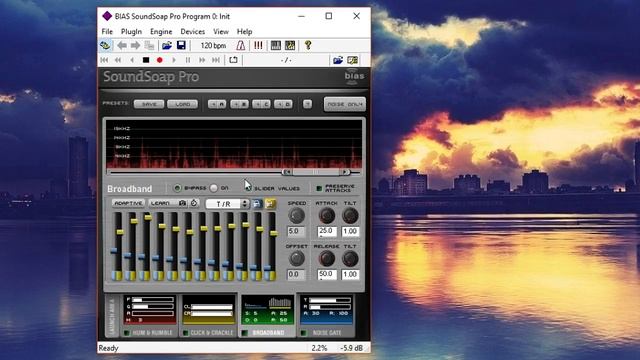The image size is (640, 360).
Task: Click the yellow question mark help icon
Action: 308,45
